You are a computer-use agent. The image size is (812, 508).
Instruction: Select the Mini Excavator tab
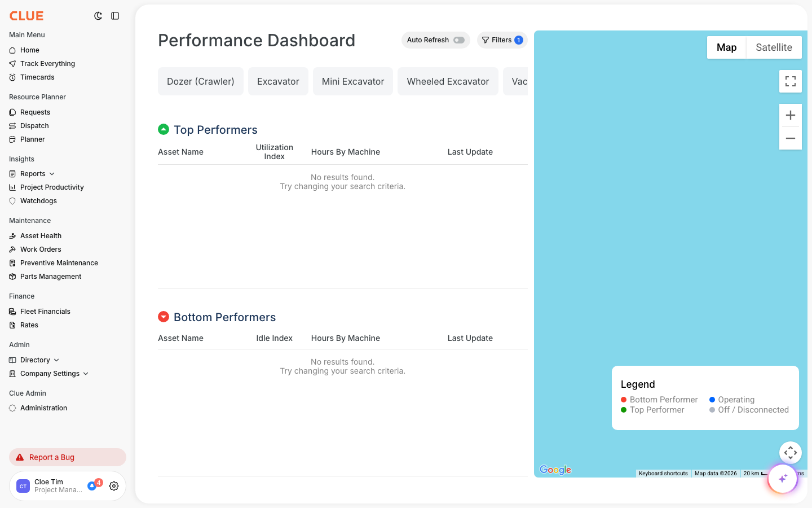point(353,81)
